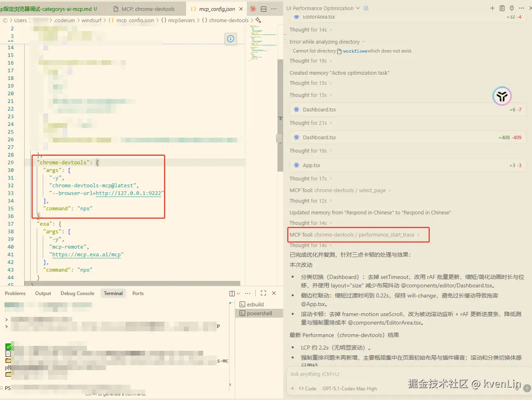
Task: Click 'Created memory "Active optimization task"' entry
Action: 339,73
